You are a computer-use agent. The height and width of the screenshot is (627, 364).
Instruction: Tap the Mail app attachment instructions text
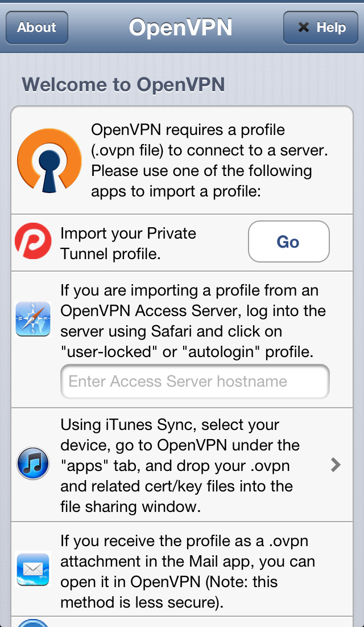tap(188, 571)
